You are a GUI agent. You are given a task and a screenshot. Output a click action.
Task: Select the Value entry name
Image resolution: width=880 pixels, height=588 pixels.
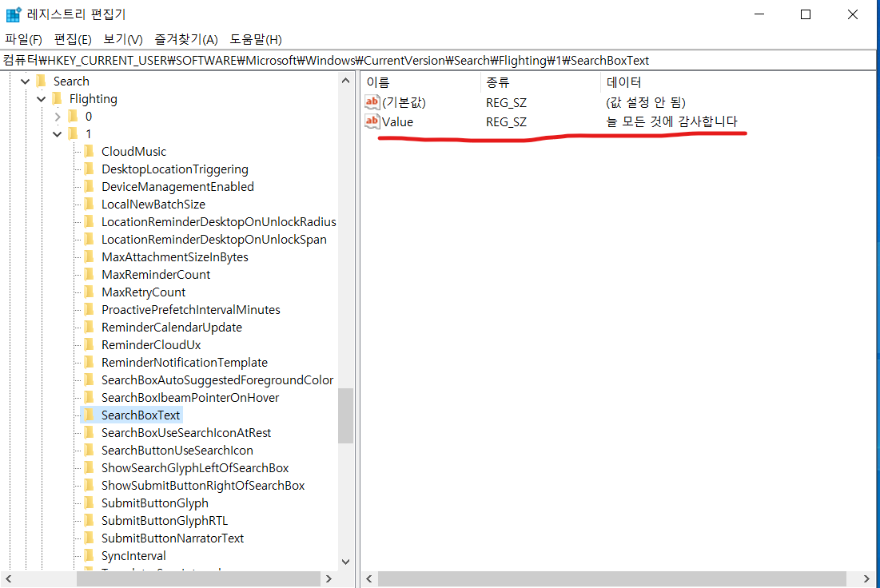tap(397, 121)
